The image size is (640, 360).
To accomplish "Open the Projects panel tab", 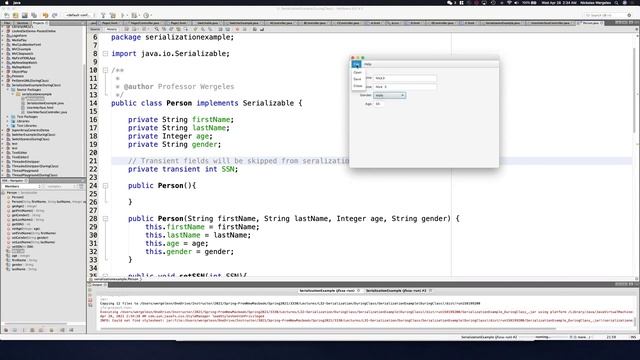I will pos(40,23).
